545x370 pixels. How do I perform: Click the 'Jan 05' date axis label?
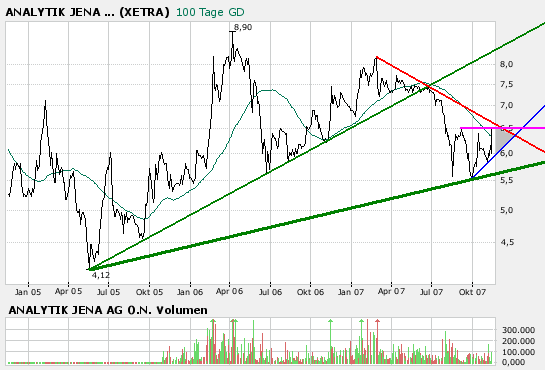click(28, 292)
